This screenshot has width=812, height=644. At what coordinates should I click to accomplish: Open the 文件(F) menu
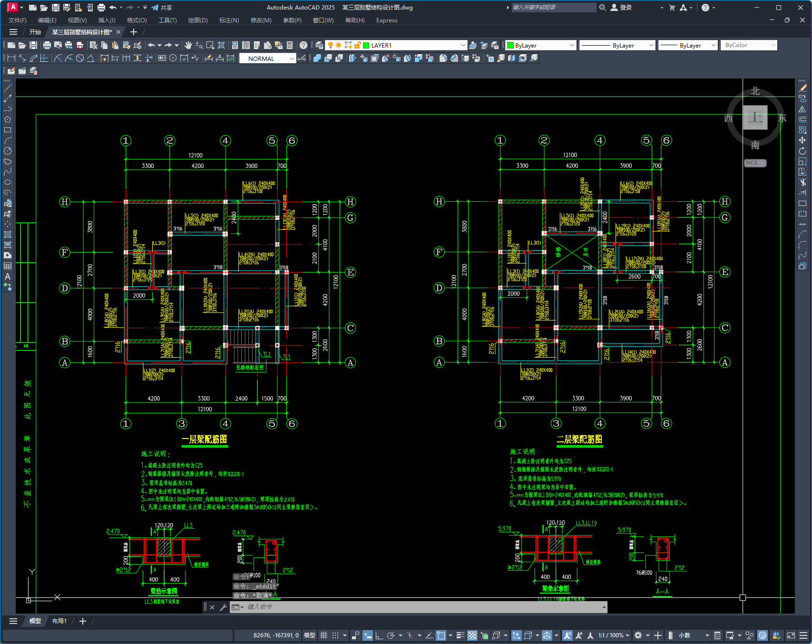point(18,20)
